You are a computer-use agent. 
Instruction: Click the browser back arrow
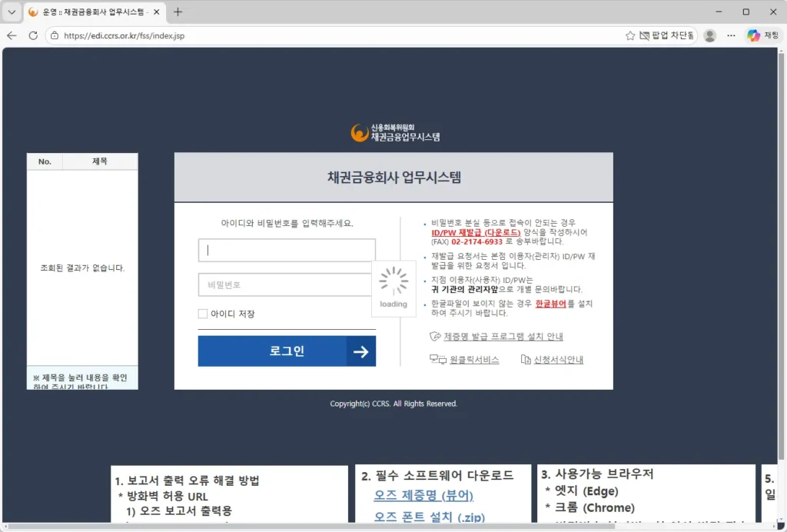click(x=12, y=35)
